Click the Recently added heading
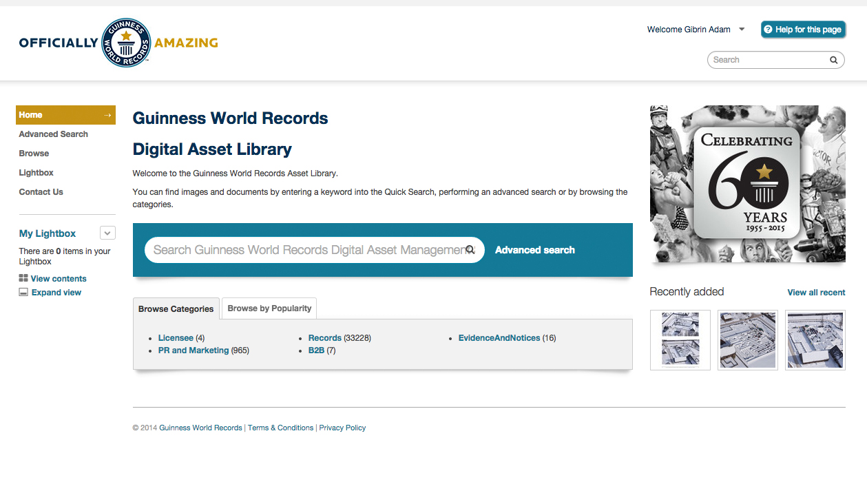The height and width of the screenshot is (504, 867). point(687,292)
